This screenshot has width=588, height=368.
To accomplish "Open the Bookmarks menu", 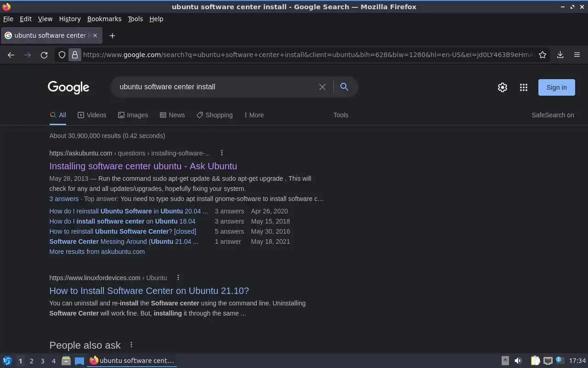I will tap(104, 19).
